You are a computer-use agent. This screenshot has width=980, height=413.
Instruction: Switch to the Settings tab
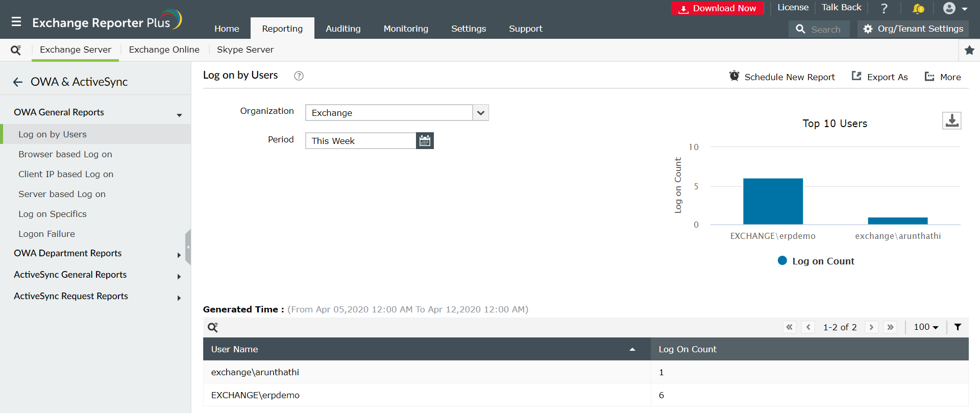coord(469,29)
